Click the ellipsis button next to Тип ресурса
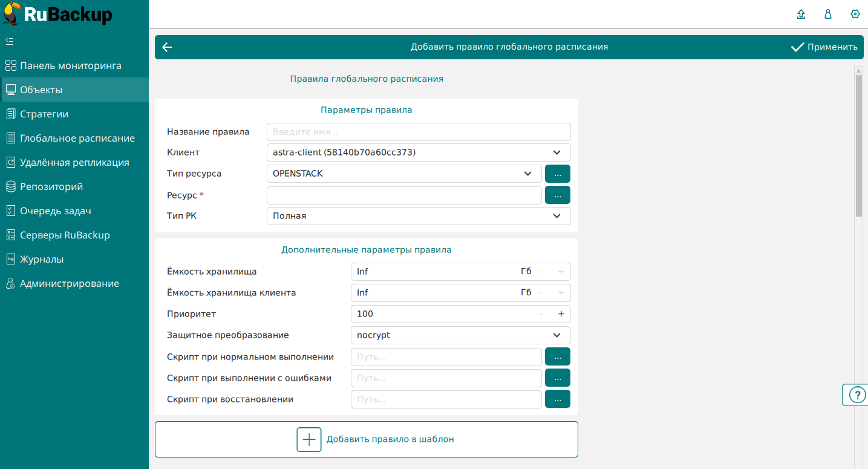Viewport: 868px width, 469px height. point(558,174)
